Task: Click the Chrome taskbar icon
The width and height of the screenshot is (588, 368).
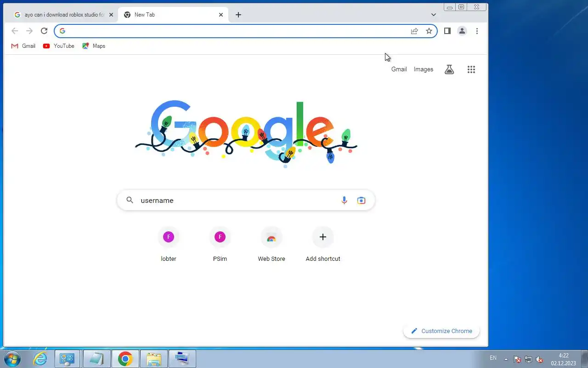Action: [125, 359]
